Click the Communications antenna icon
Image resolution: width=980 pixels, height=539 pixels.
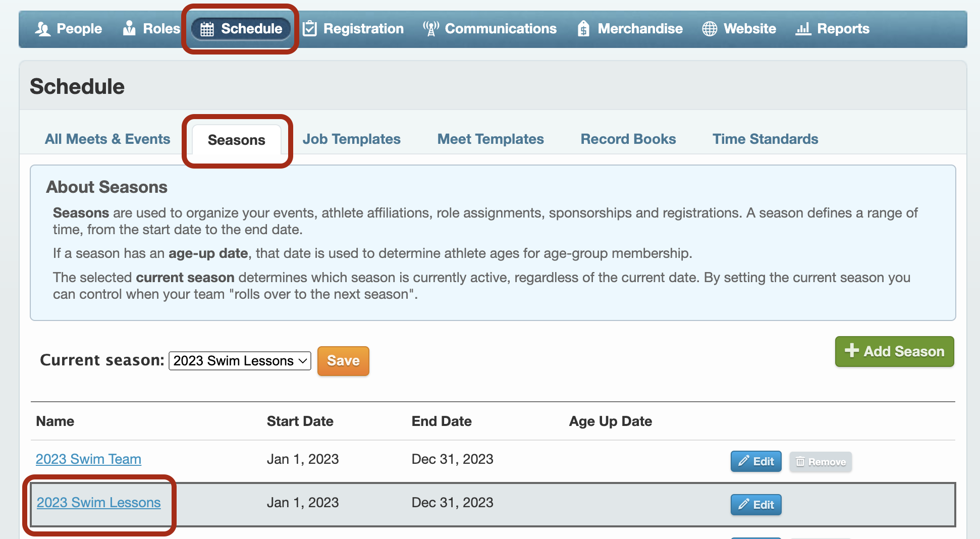431,29
